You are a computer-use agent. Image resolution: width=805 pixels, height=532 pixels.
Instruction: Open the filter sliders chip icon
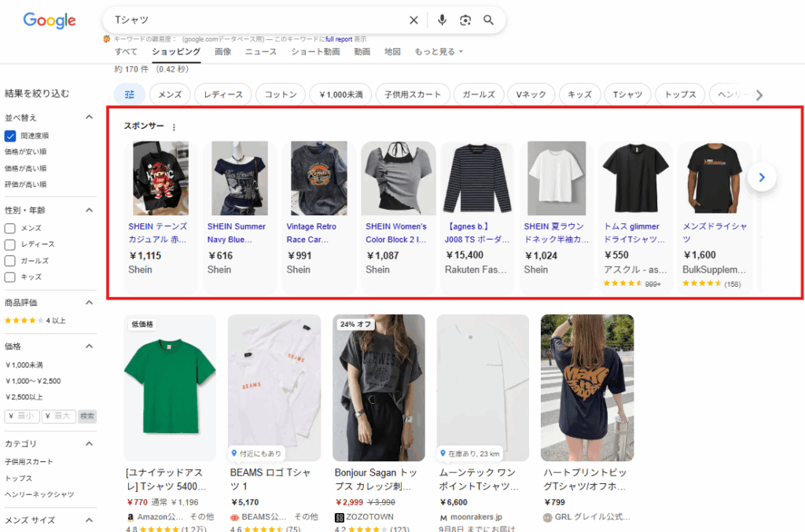click(130, 94)
